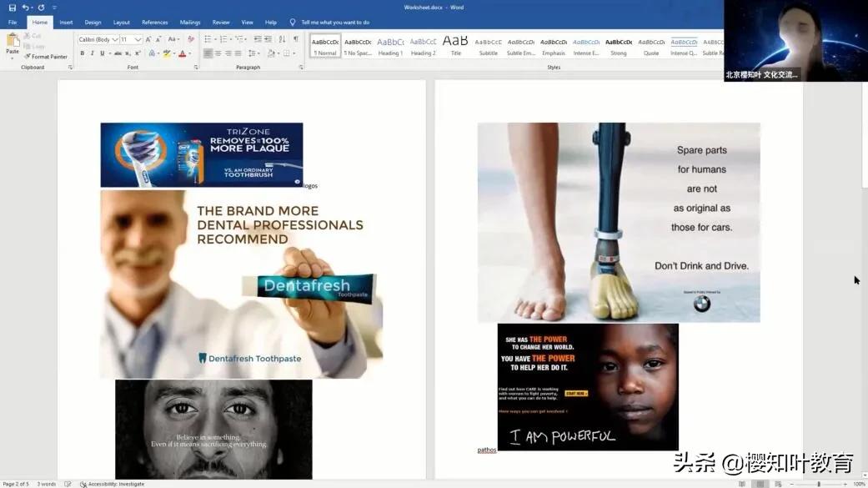Click the Align Right icon
This screenshot has height=488, width=868.
[228, 53]
